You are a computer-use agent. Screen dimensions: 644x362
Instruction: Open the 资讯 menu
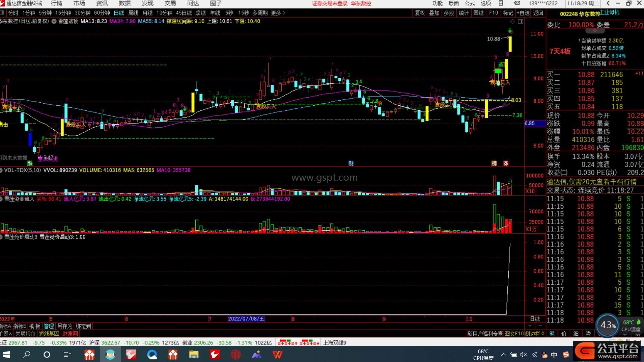[x=102, y=3]
